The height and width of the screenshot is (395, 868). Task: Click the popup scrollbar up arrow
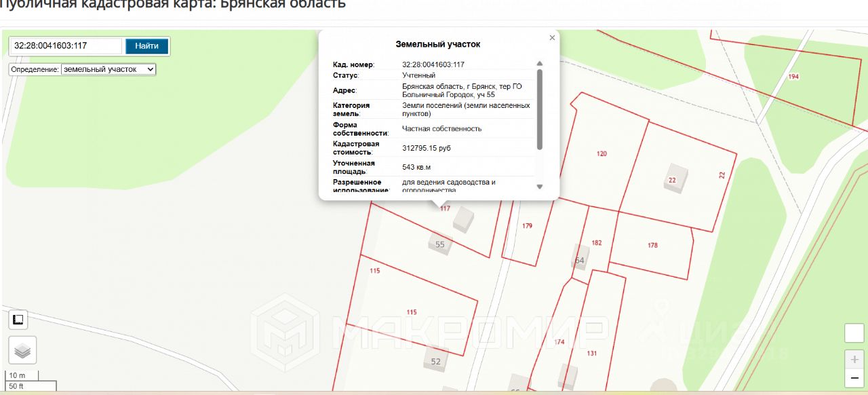[x=540, y=64]
